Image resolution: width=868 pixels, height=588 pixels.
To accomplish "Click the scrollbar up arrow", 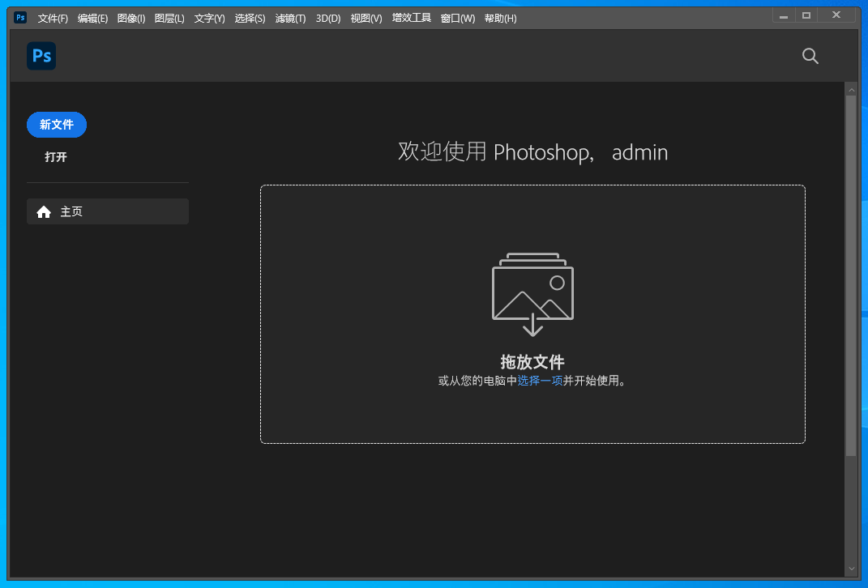I will 851,88.
